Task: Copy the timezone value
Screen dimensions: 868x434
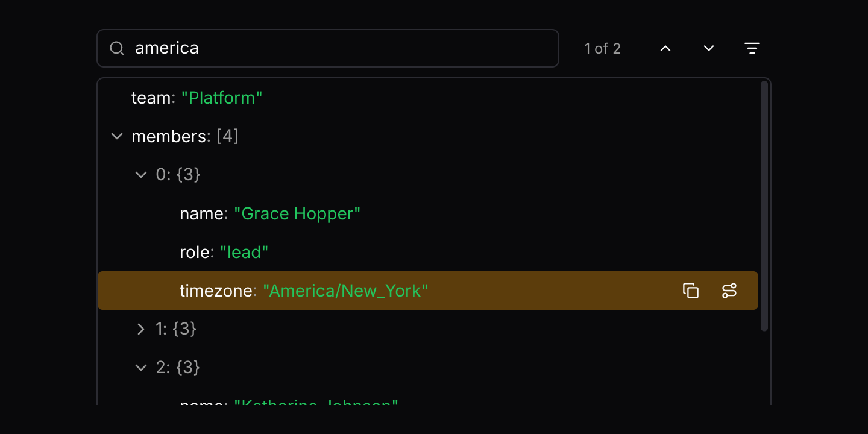Action: [691, 291]
